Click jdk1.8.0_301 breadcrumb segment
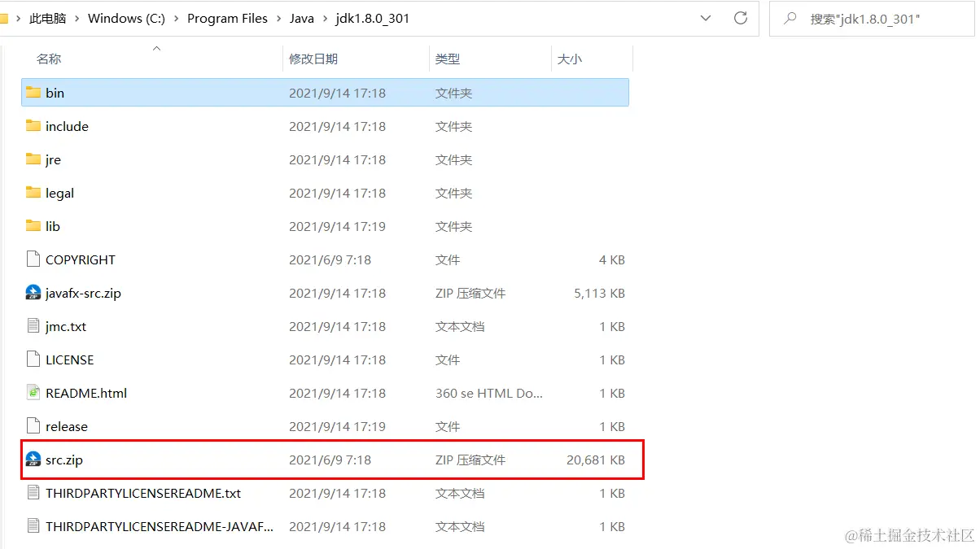980x549 pixels. click(x=372, y=18)
